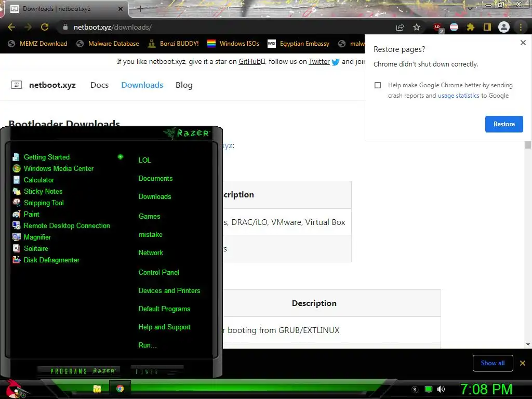Screen dimensions: 532x399
Task: Open Help and Support
Action: coord(164,327)
